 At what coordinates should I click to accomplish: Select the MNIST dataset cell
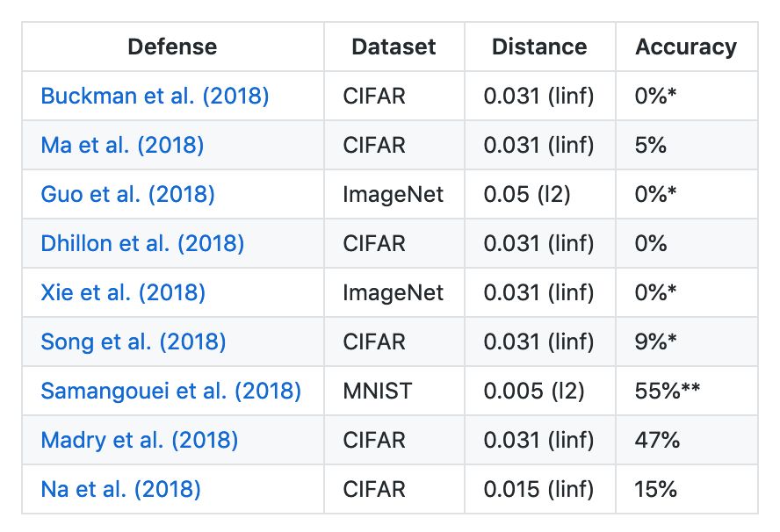coord(378,391)
